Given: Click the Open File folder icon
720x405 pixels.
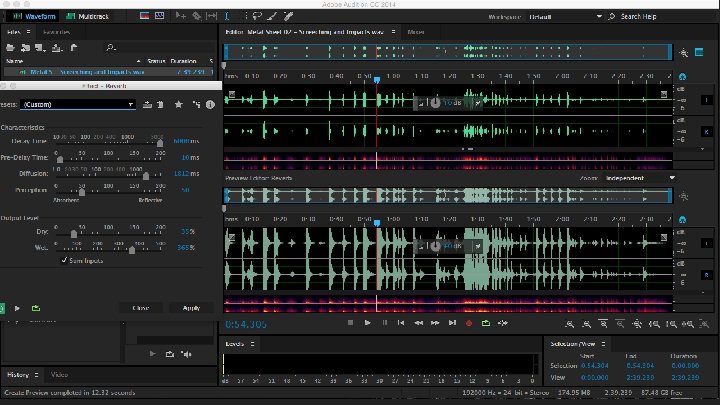Looking at the screenshot, I should (x=11, y=47).
